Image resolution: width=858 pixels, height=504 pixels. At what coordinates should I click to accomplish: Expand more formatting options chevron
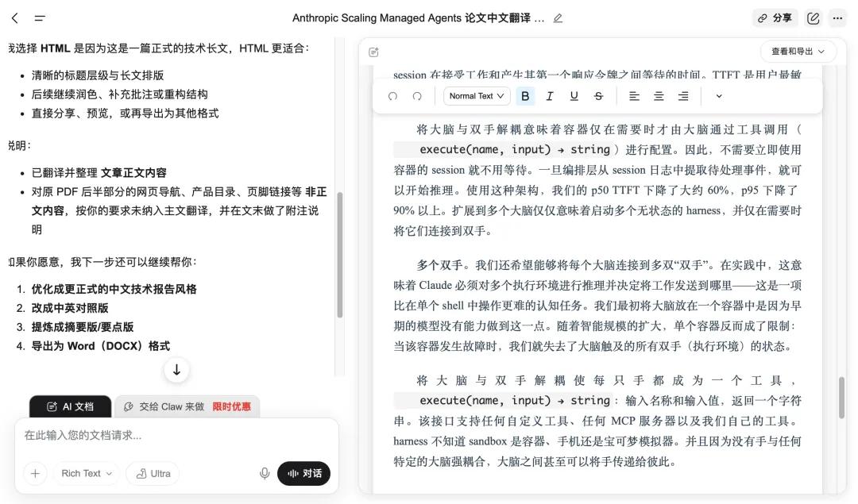pos(718,96)
